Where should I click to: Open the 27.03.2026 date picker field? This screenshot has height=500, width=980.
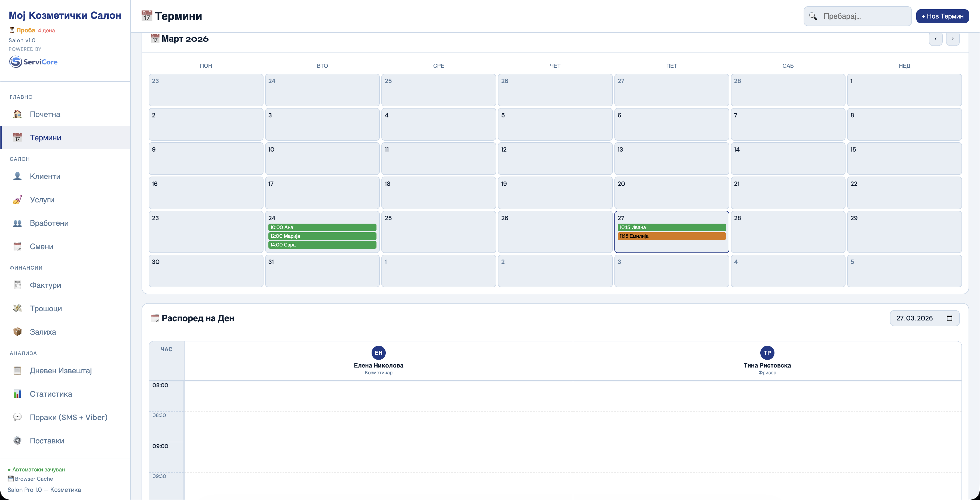coord(924,318)
